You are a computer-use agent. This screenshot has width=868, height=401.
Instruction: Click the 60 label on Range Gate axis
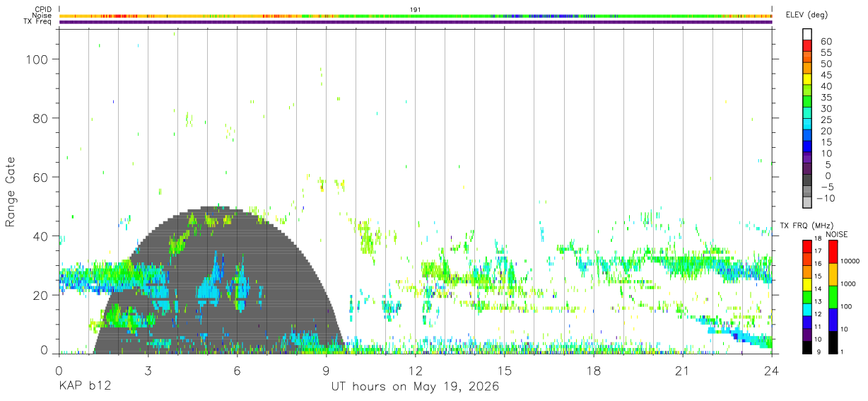[42, 177]
